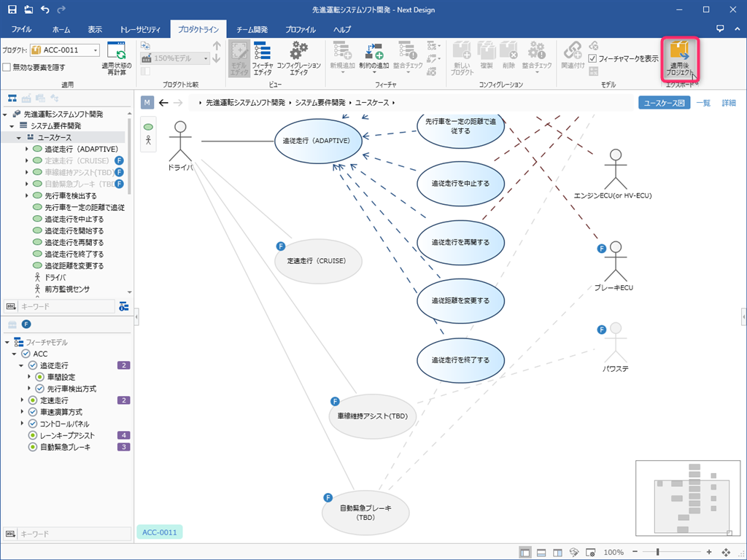Uncheck フィーチャマークを表示 checkbox
The width and height of the screenshot is (747, 560).
coord(593,58)
